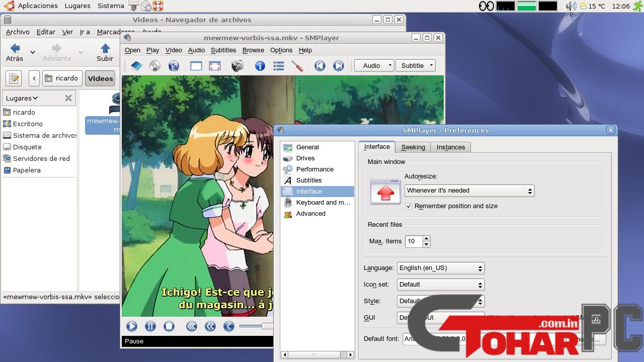Viewport: 644px width, 362px height.
Task: Open Servidores de red in sidebar
Action: pyautogui.click(x=41, y=158)
